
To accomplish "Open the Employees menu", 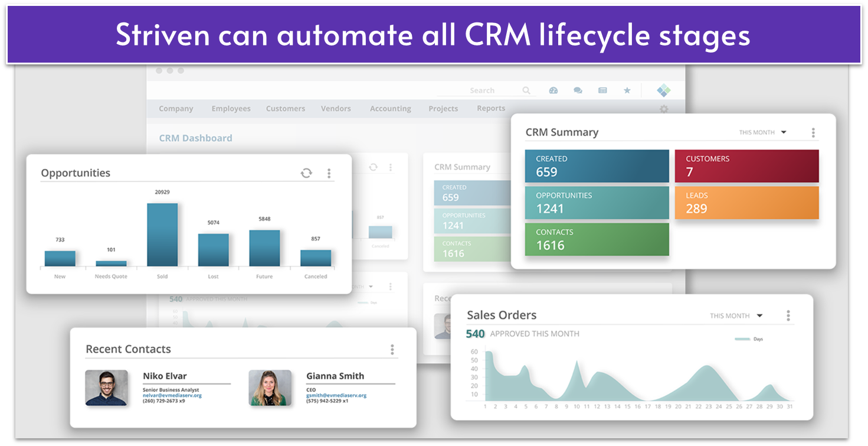I will (x=231, y=109).
